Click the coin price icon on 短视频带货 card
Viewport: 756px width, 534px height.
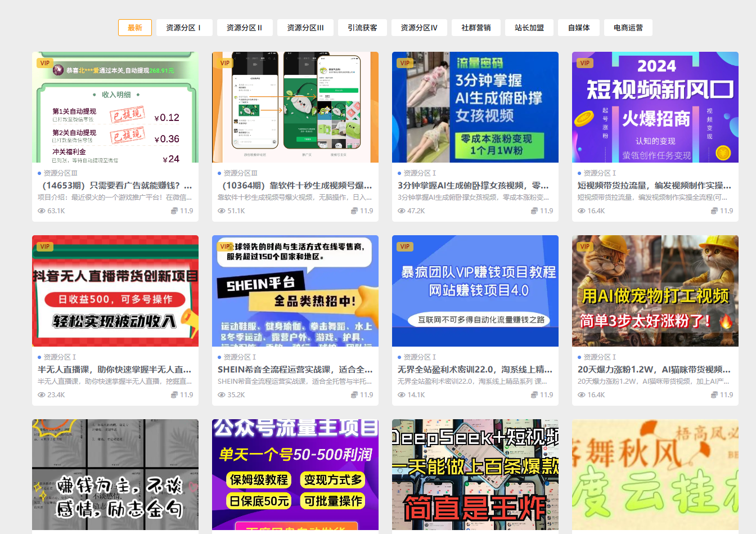pos(714,211)
